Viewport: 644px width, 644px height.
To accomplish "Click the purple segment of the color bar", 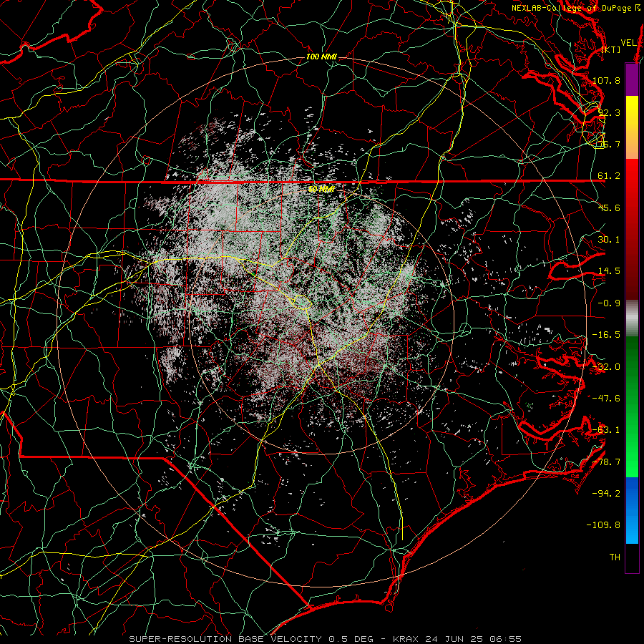I will [632, 79].
